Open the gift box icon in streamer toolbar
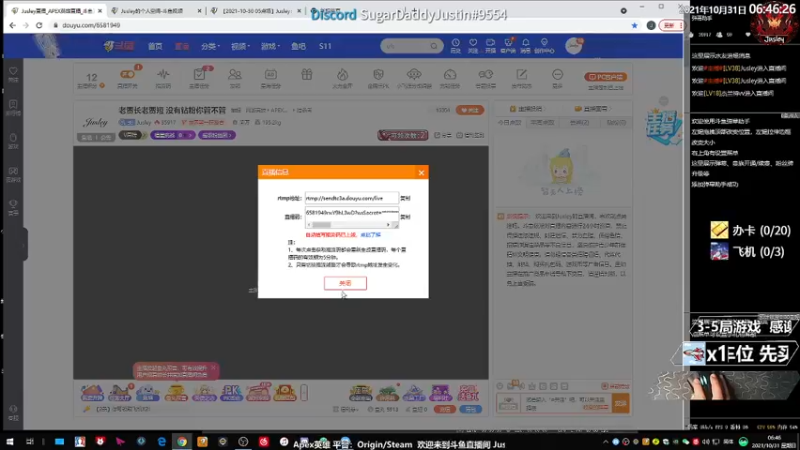 click(307, 74)
